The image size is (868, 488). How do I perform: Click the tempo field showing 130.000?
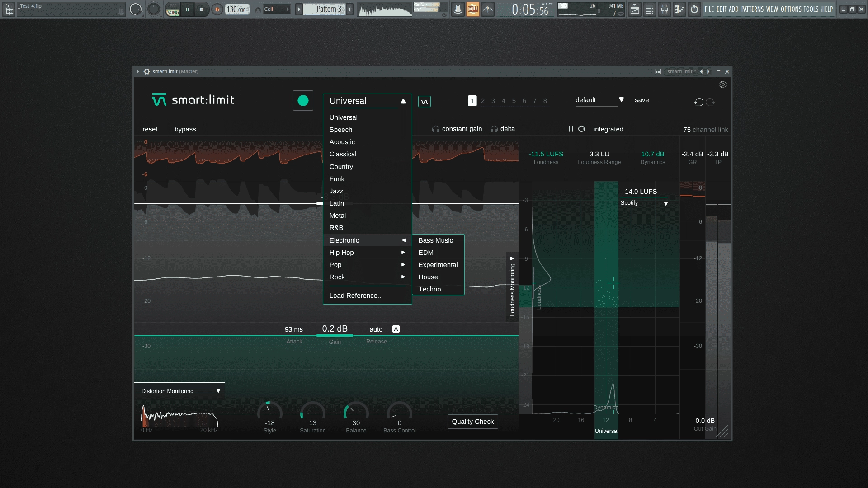pos(237,9)
